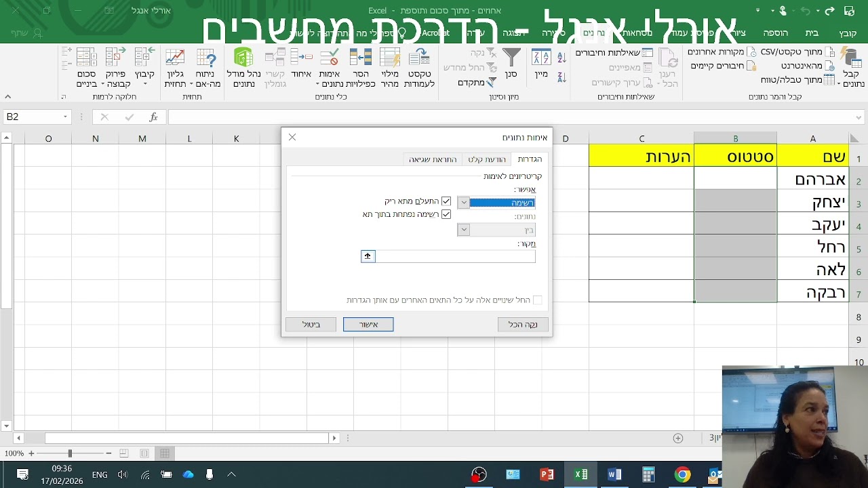Select the הערות header cell
Viewport: 868px width, 488px height.
(642, 157)
